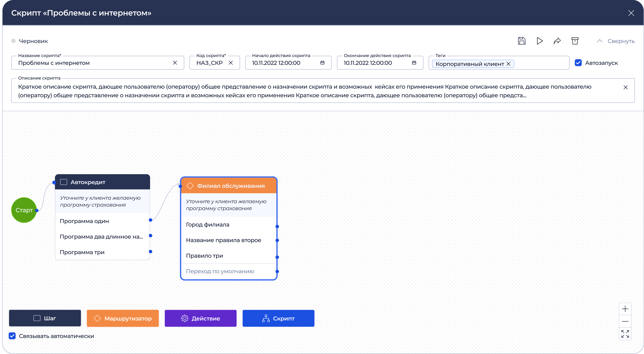This screenshot has width=644, height=354.
Task: Click the Город филиала output connector
Action: (x=277, y=227)
